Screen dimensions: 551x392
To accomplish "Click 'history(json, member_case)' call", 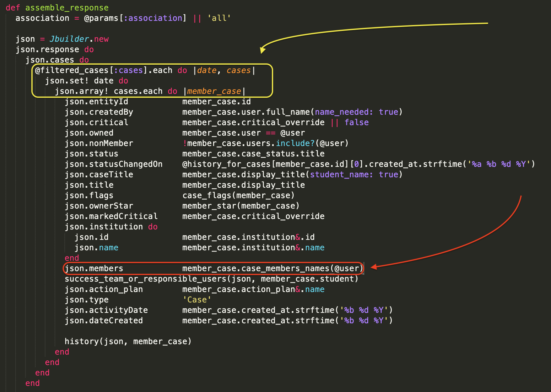I will click(x=128, y=341).
